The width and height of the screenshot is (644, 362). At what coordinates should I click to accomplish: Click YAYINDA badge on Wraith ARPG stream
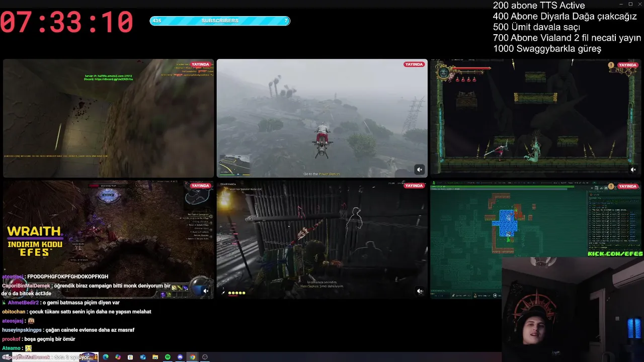point(200,186)
